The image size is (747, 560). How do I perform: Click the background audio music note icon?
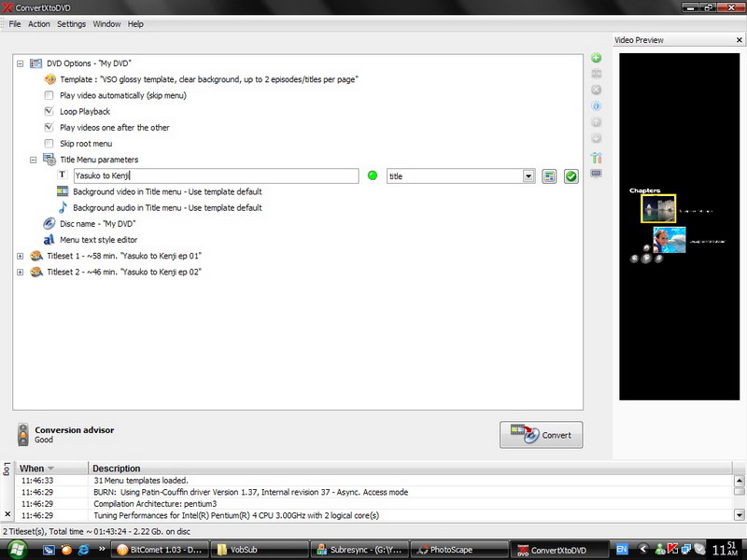[63, 207]
